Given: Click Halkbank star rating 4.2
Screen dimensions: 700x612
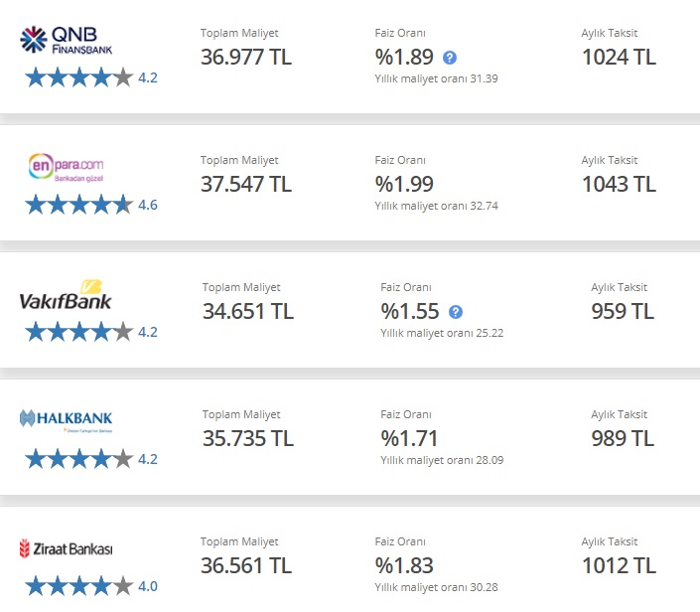Looking at the screenshot, I should click(x=91, y=459).
